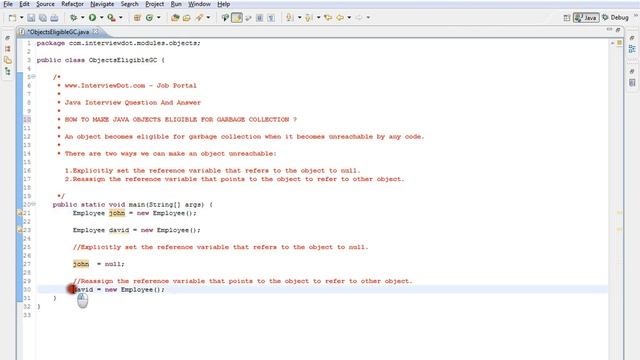Jump to Previous Annotation icon
This screenshot has width=640, height=360.
309,18
